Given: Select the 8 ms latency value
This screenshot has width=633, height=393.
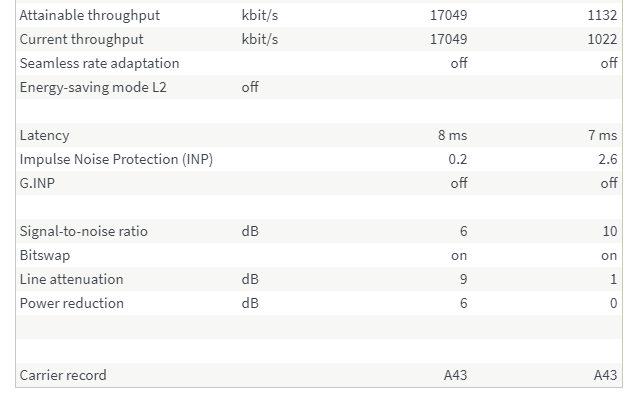Looking at the screenshot, I should click(453, 135).
